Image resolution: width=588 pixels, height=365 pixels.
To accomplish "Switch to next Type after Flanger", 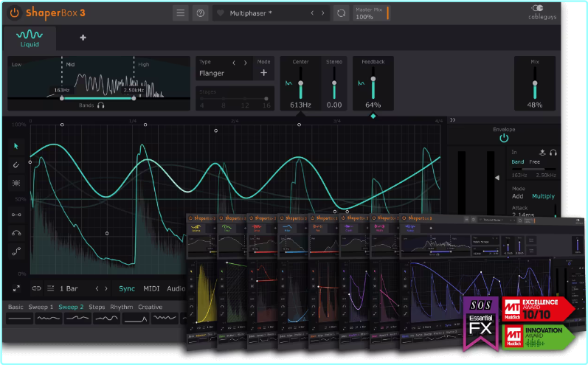I will (246, 63).
